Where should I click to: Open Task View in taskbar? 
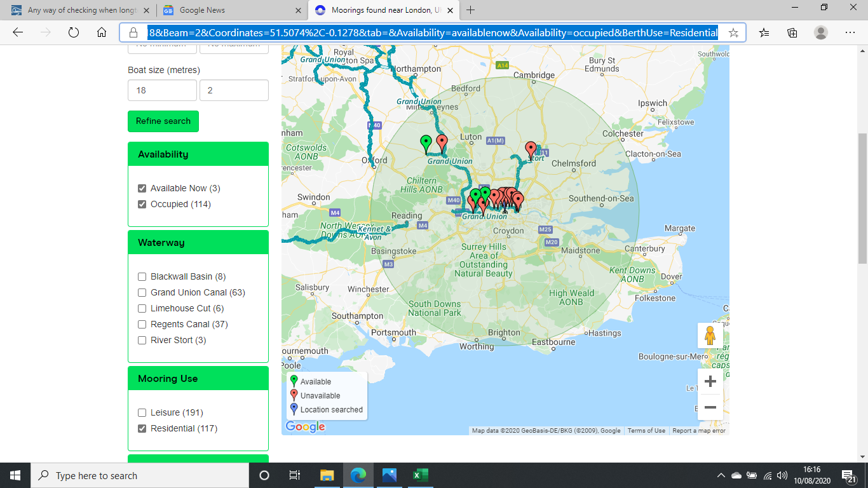(x=294, y=475)
